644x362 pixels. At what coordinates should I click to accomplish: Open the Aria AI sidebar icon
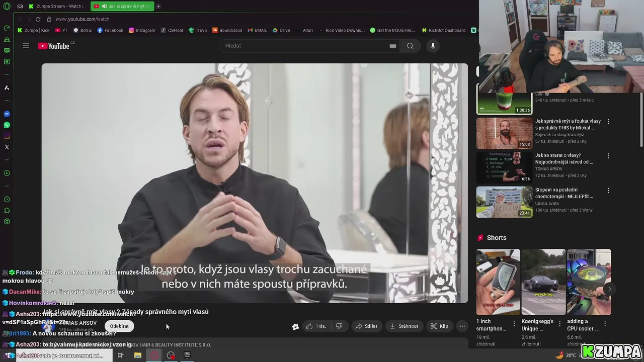click(7, 87)
